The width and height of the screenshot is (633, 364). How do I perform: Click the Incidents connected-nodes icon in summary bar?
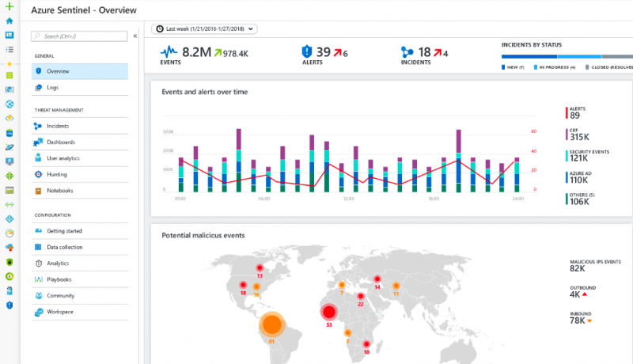pyautogui.click(x=407, y=53)
